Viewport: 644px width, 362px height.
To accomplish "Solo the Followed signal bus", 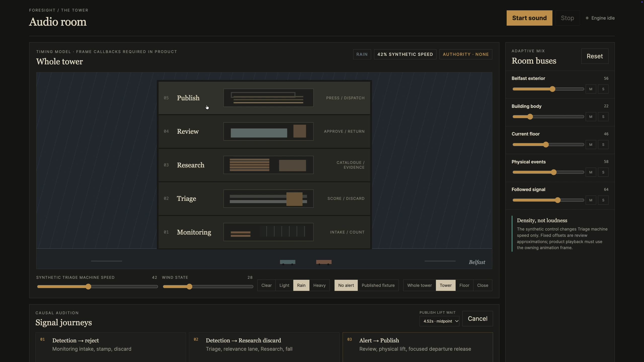I will pos(603,200).
